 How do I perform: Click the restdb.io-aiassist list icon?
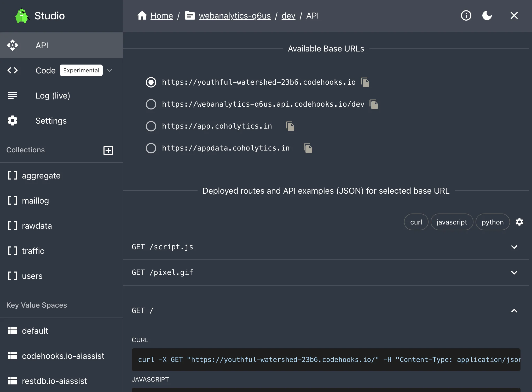tap(13, 381)
